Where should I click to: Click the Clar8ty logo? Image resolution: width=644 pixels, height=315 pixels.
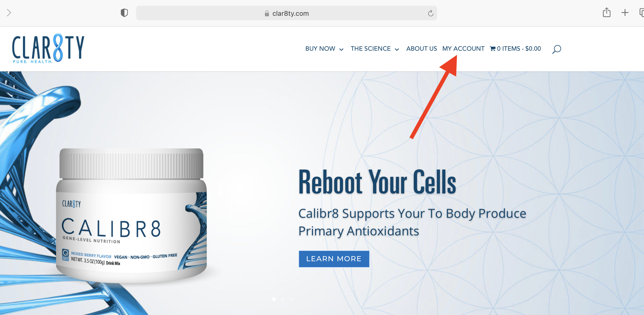48,48
